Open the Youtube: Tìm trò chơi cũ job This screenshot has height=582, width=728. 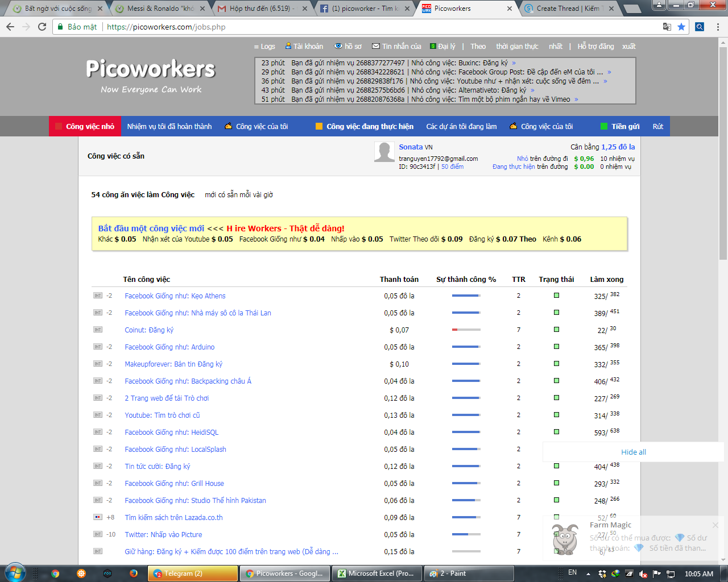click(x=162, y=415)
